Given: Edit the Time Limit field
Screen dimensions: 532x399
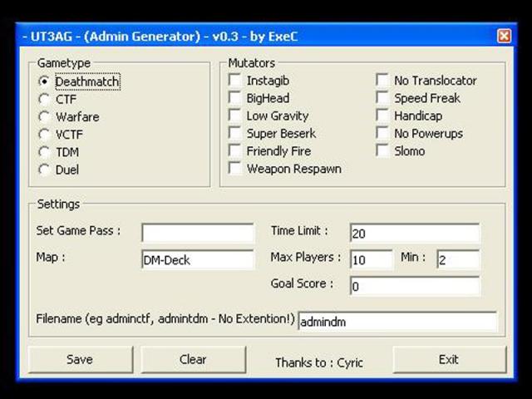Looking at the screenshot, I should (x=415, y=233).
